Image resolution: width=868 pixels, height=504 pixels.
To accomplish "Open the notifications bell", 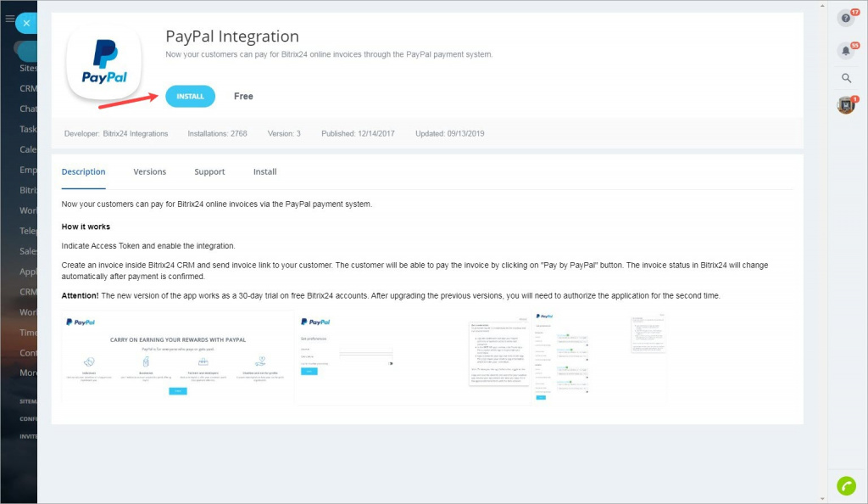I will click(846, 51).
